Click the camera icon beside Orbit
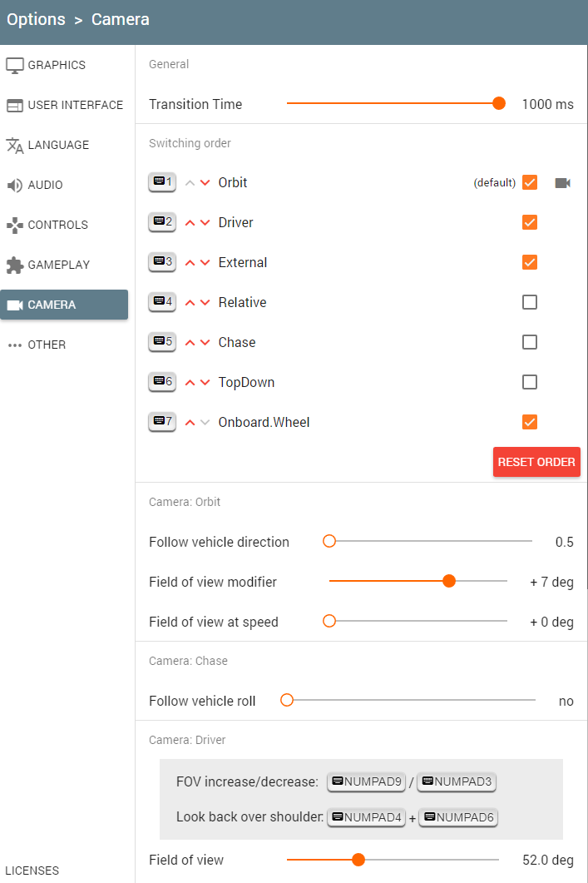This screenshot has height=883, width=588. 563,182
